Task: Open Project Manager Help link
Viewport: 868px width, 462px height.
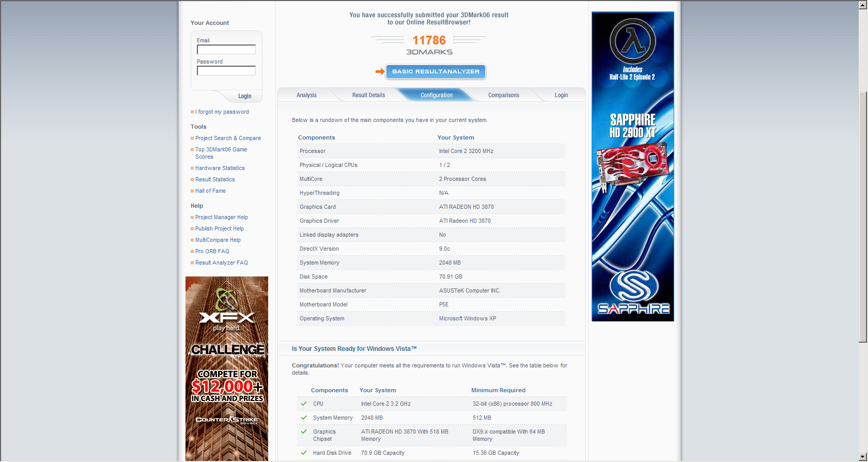Action: pyautogui.click(x=222, y=217)
